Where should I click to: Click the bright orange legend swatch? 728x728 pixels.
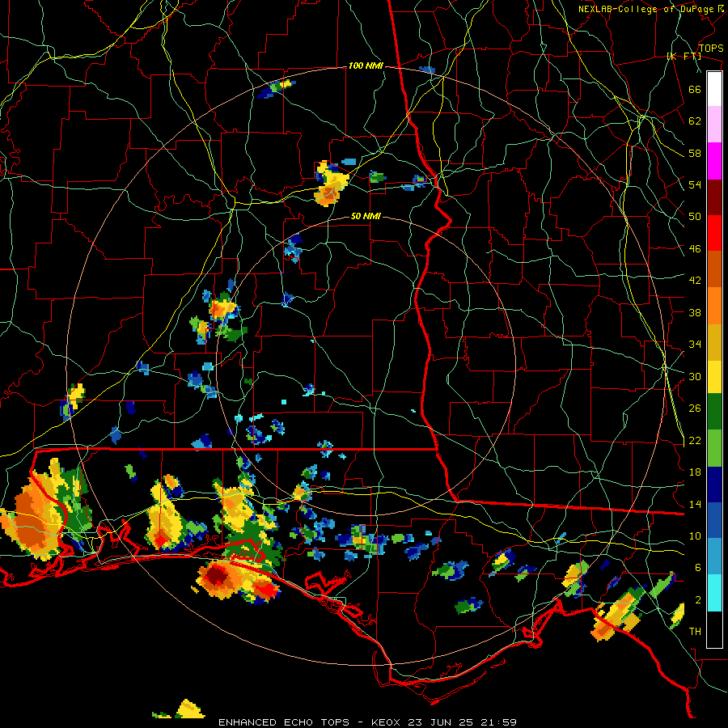714,306
